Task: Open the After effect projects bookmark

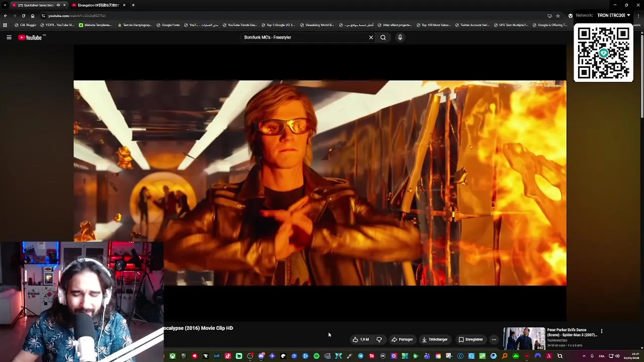Action: [x=394, y=25]
